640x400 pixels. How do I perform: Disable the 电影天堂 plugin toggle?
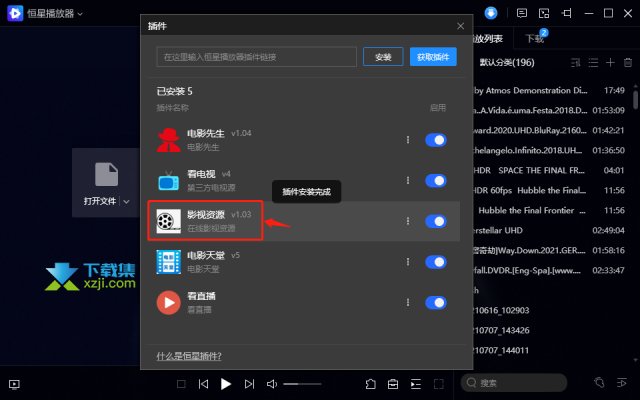pos(436,262)
